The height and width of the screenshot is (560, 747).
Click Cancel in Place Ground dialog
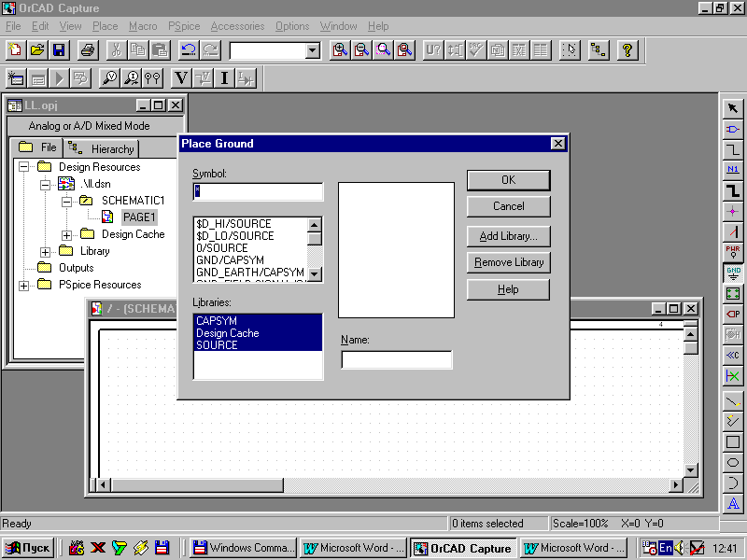click(508, 206)
